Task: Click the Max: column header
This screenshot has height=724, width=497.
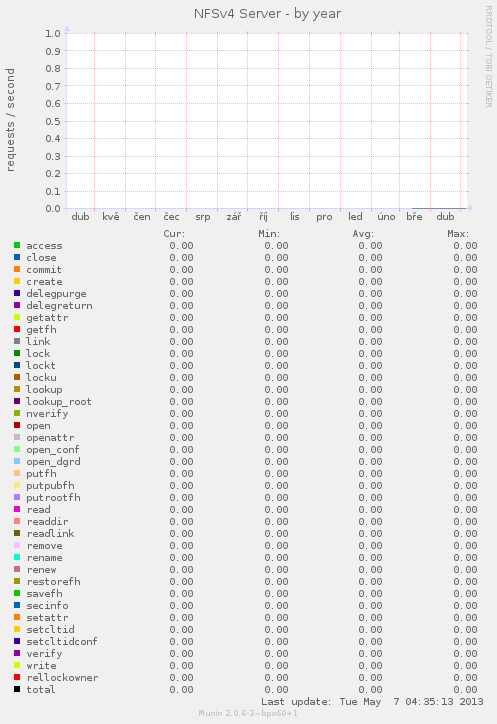Action: (458, 234)
